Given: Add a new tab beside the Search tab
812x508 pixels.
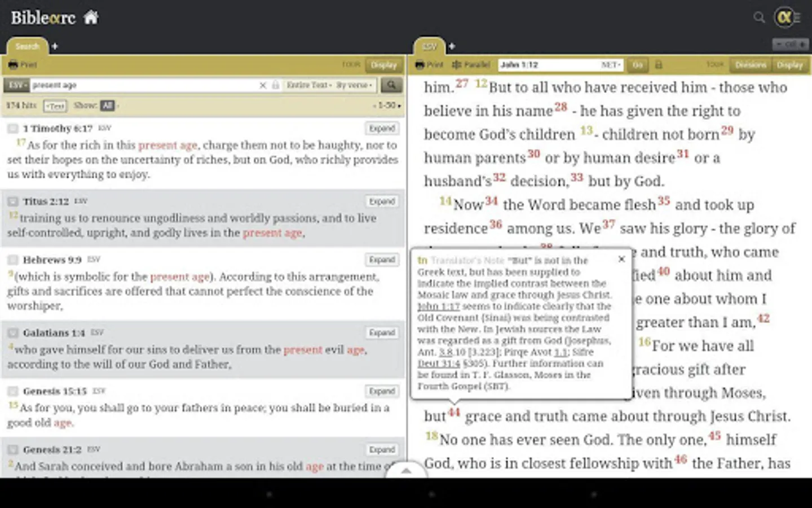Looking at the screenshot, I should (x=55, y=46).
